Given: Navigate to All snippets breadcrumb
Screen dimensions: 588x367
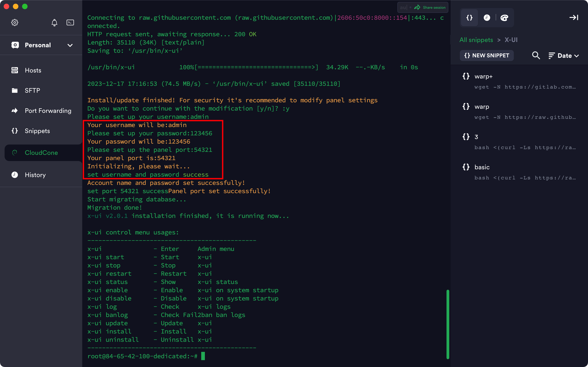Looking at the screenshot, I should coord(476,40).
